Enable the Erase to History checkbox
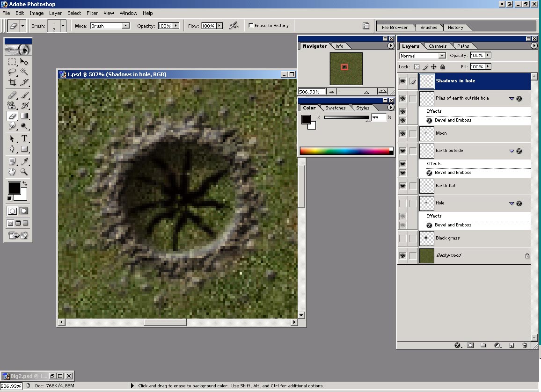The image size is (541, 392). (251, 26)
